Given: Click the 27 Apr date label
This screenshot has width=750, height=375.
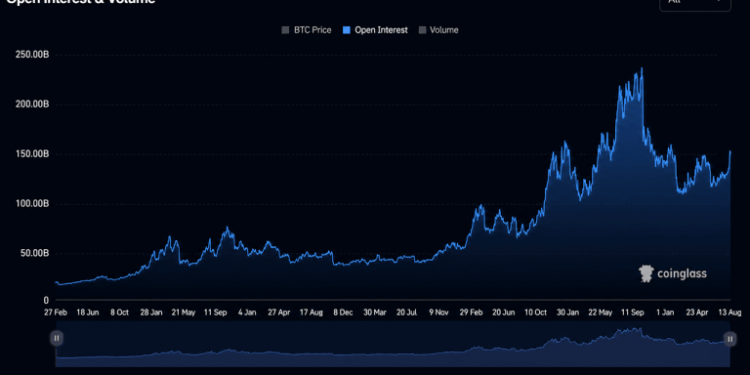Looking at the screenshot, I should (279, 312).
